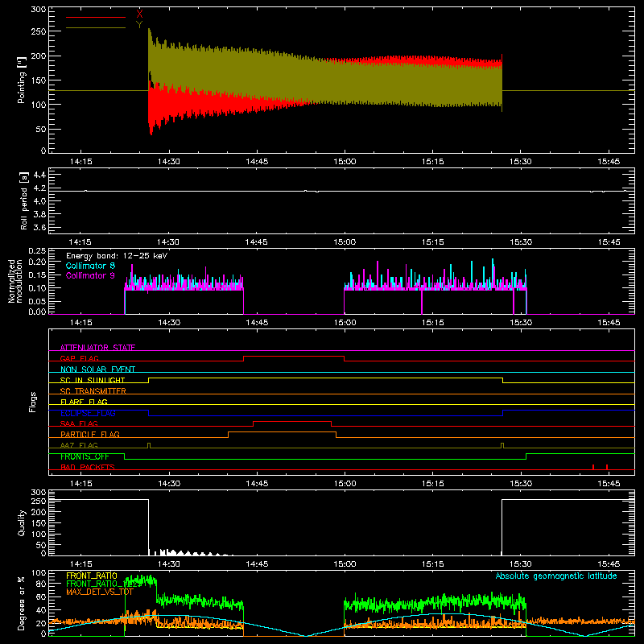Select the GAP_FLAG label

(x=79, y=358)
